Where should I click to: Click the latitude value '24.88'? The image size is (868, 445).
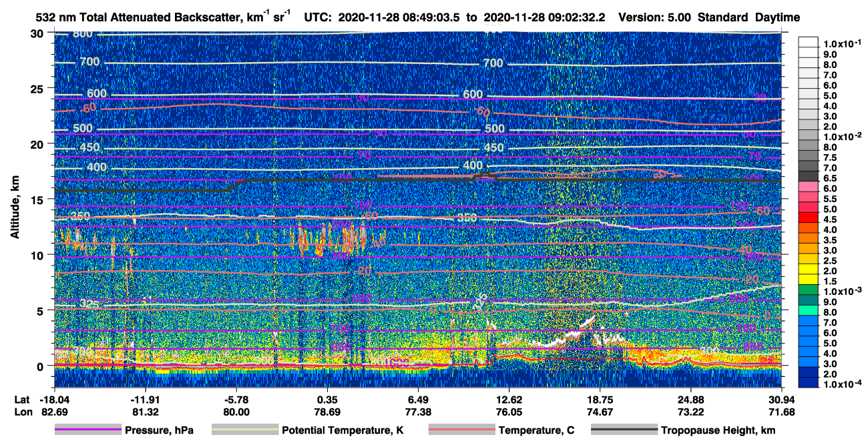[x=691, y=399]
